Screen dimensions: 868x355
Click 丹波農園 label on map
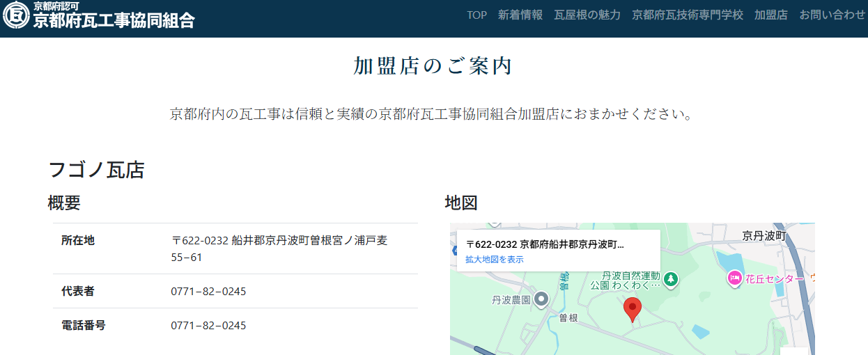tap(511, 300)
